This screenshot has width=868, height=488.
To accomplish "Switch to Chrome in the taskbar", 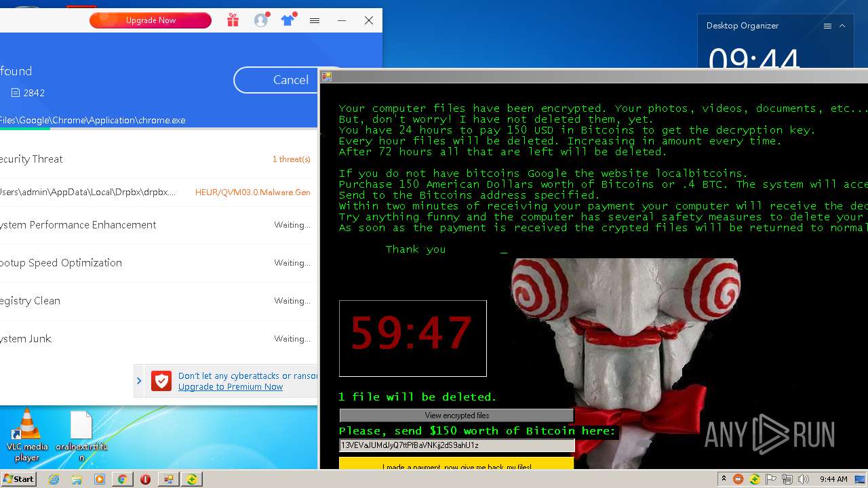I will [x=122, y=479].
